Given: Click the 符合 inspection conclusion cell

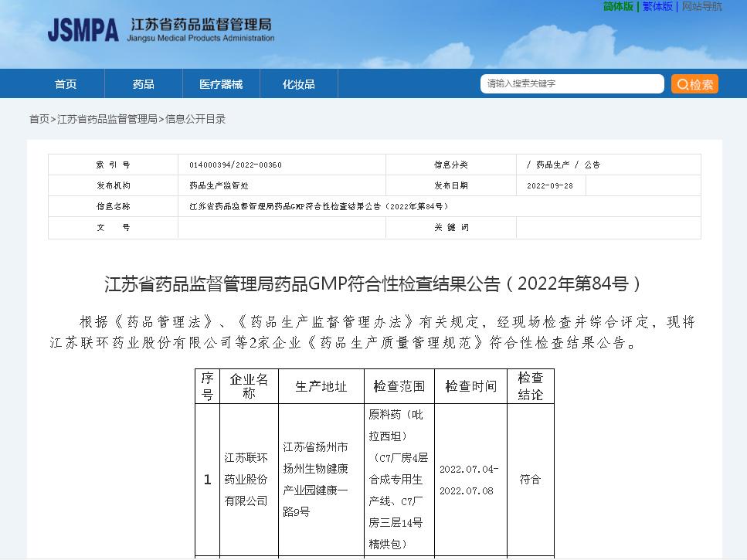Looking at the screenshot, I should (531, 479).
